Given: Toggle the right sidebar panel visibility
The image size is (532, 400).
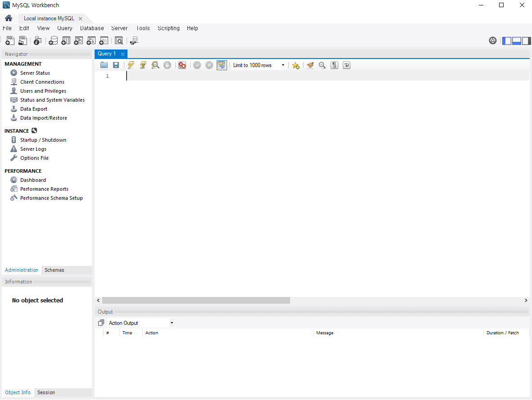Looking at the screenshot, I should tap(526, 40).
